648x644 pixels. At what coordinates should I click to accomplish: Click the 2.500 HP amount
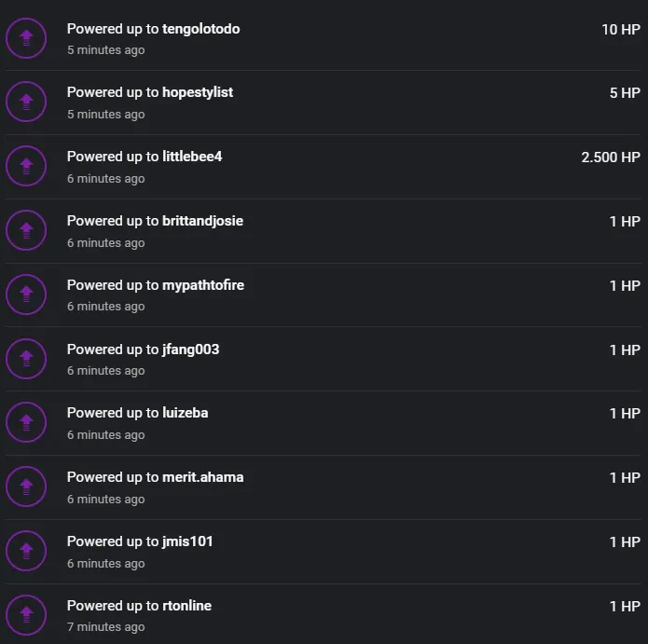[611, 158]
